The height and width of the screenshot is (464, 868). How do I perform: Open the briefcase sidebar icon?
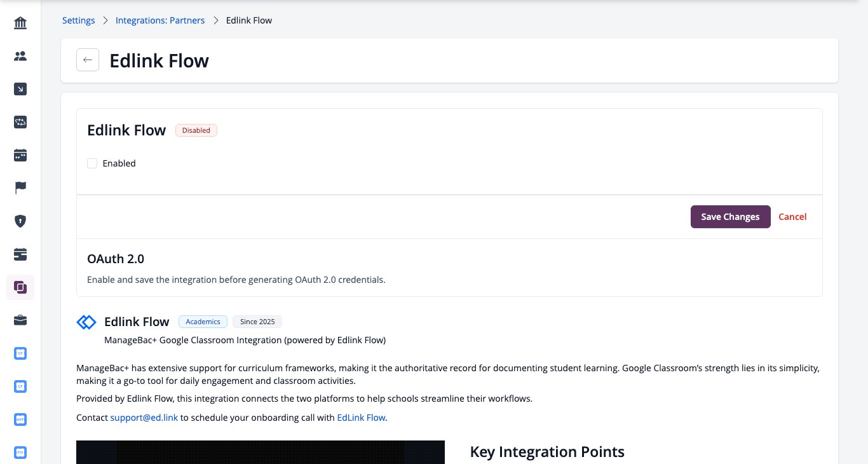20,320
